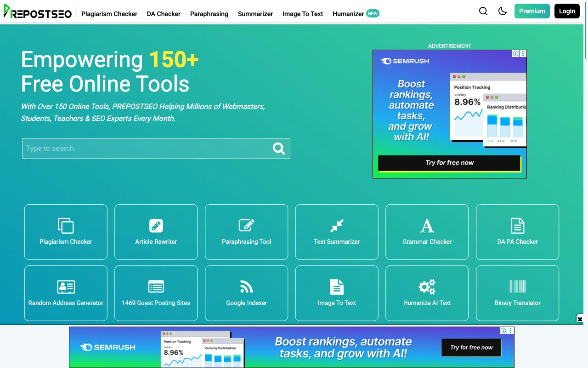Toggle dark mode with the moon icon

tap(503, 11)
